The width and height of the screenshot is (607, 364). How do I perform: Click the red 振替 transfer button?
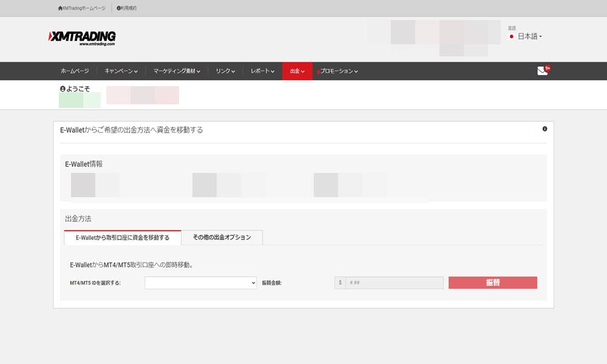492,283
